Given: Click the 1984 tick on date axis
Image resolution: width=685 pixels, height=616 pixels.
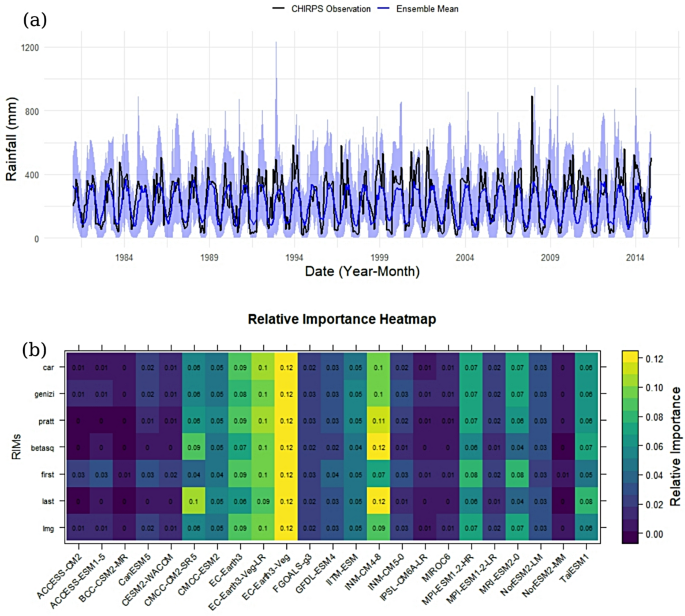Looking at the screenshot, I should click(124, 257).
